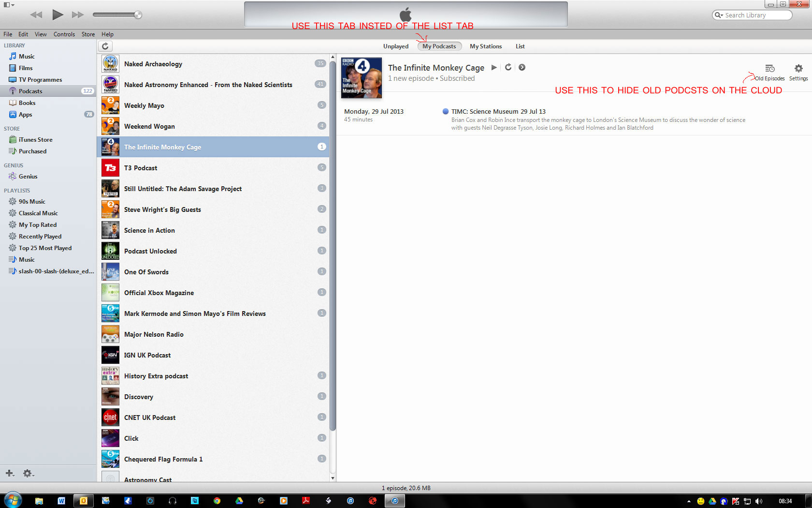Select Official Xbox Magazine podcast
The width and height of the screenshot is (812, 508).
click(x=213, y=293)
